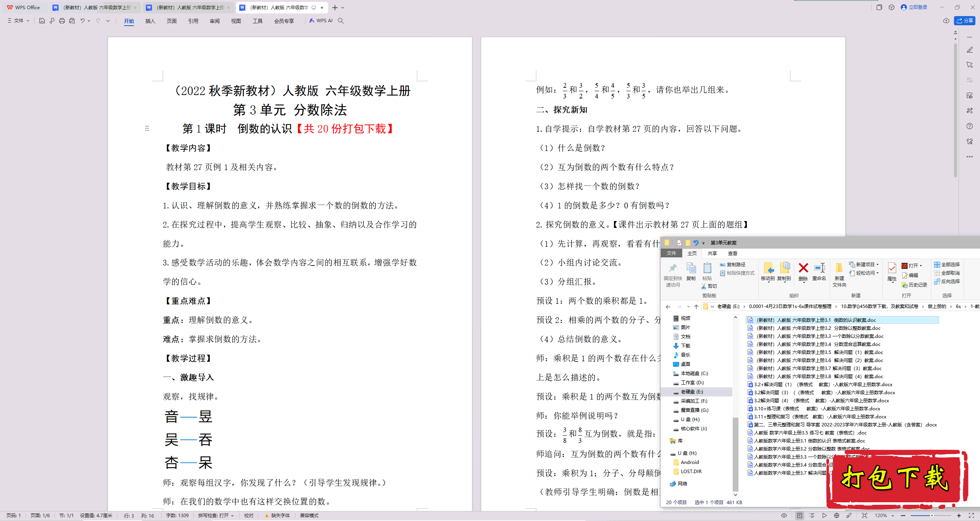The image size is (980, 521).
Task: Open the 插入 ribbon tab
Action: [x=150, y=21]
